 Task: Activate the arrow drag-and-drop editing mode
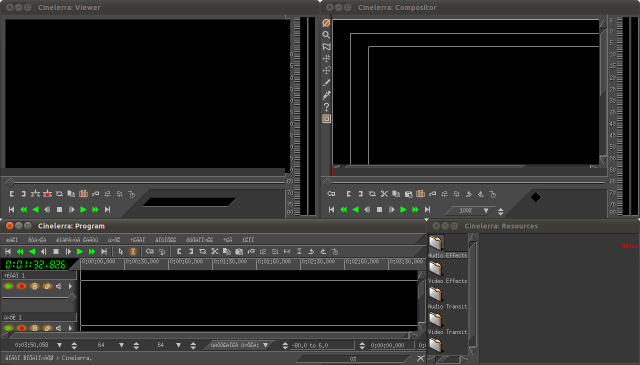point(120,251)
